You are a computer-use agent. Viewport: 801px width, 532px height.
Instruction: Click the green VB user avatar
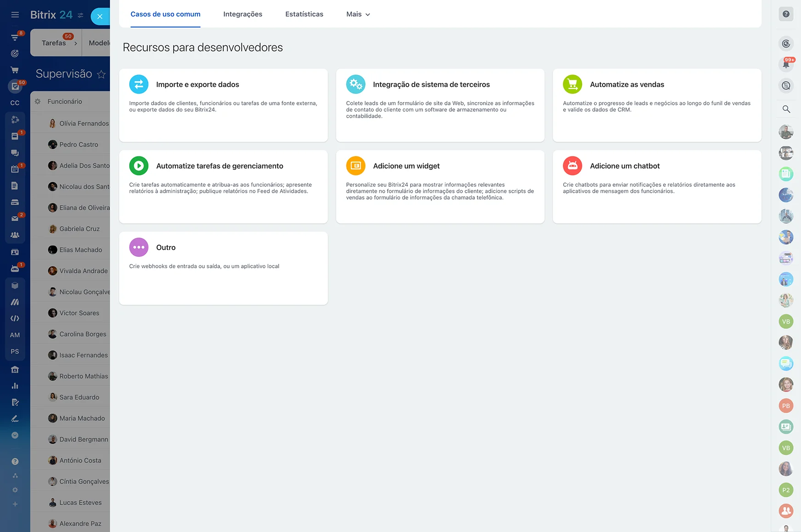click(786, 321)
